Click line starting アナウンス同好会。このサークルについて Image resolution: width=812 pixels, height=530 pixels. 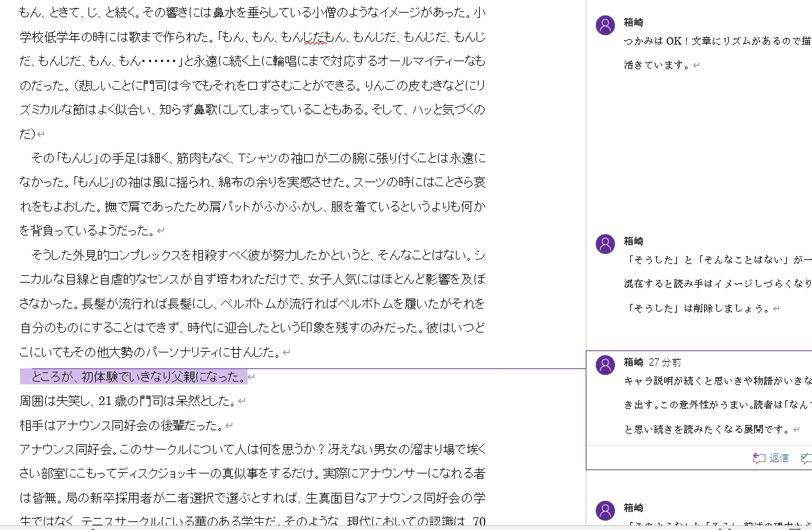pyautogui.click(x=252, y=450)
